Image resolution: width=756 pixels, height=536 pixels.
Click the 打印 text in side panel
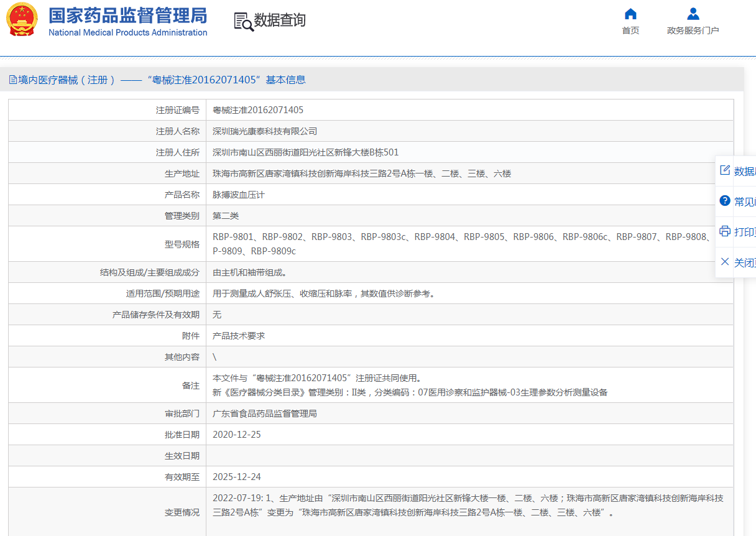[x=745, y=232]
